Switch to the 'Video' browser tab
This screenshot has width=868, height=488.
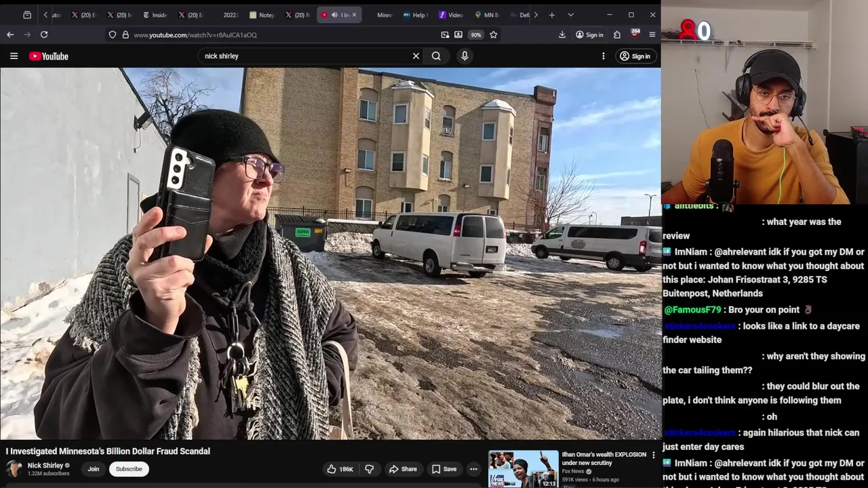(x=451, y=15)
